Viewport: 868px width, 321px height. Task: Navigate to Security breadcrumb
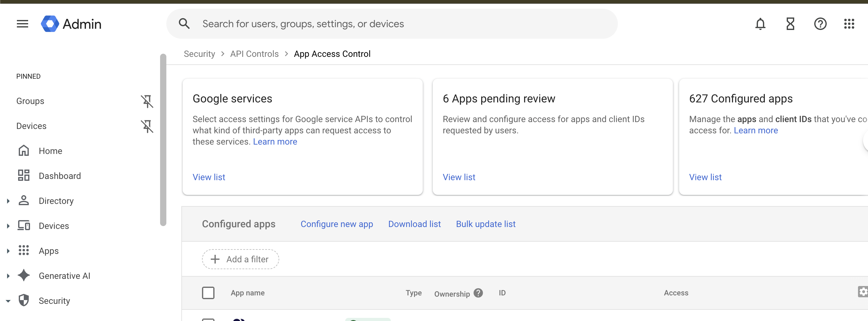199,54
